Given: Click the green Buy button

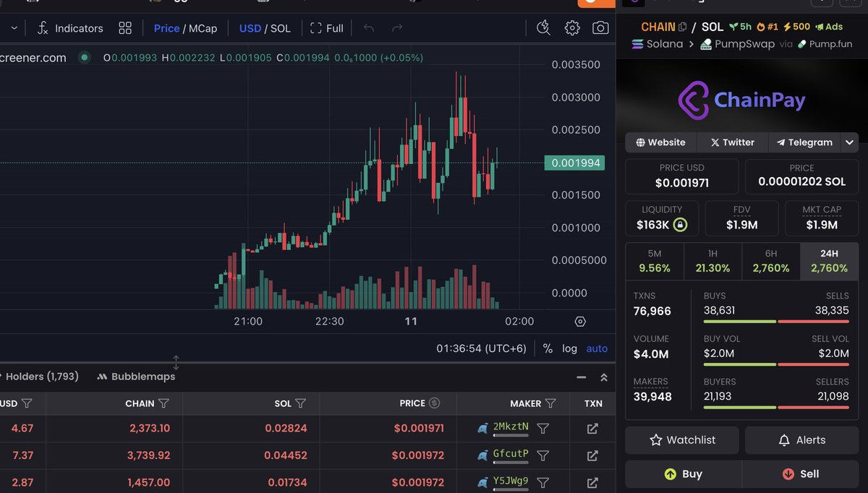Looking at the screenshot, I should pos(684,474).
